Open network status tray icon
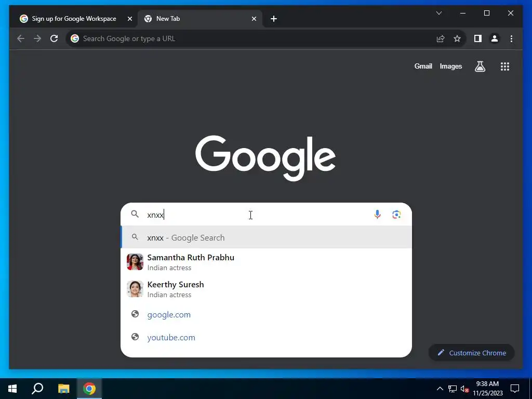Image resolution: width=532 pixels, height=399 pixels. click(453, 389)
